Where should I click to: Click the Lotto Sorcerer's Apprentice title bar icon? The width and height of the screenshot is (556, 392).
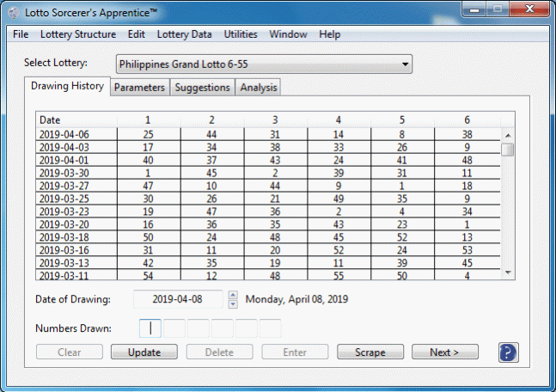click(x=15, y=13)
